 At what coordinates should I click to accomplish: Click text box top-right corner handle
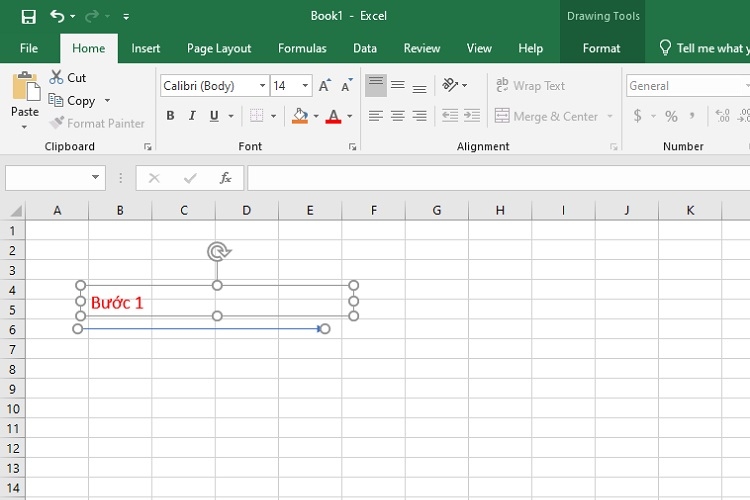[353, 286]
